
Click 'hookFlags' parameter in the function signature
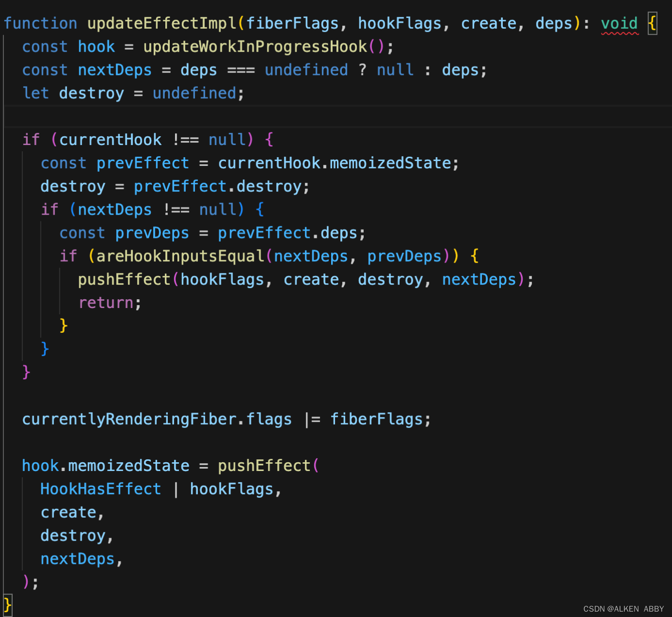click(x=400, y=23)
